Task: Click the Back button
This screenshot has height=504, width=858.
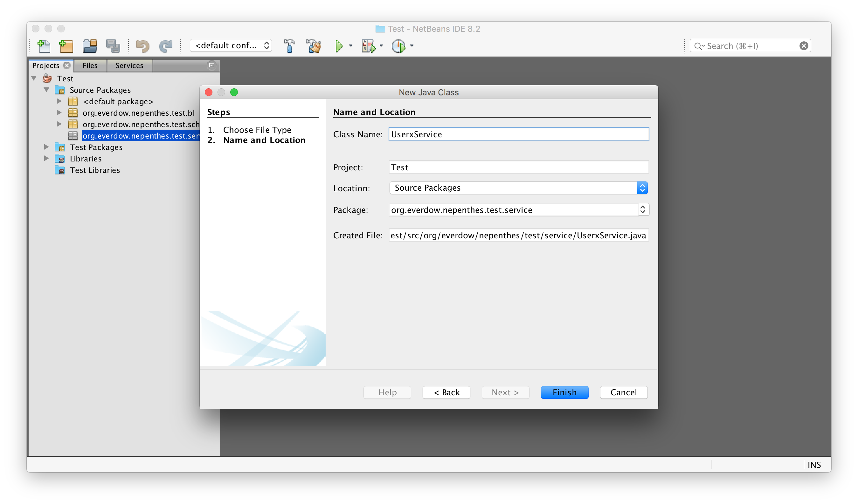Action: [x=446, y=392]
